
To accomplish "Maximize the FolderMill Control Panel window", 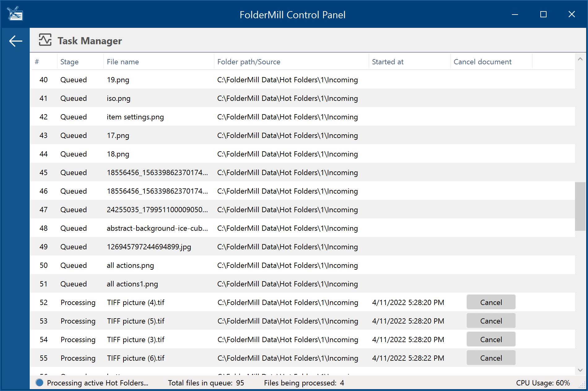I will pyautogui.click(x=543, y=14).
